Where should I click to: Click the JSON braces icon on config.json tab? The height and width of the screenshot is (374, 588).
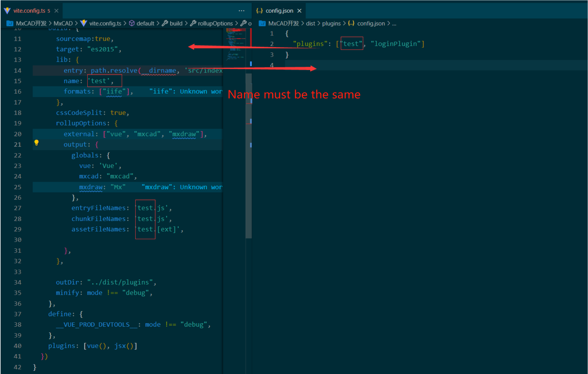(259, 11)
